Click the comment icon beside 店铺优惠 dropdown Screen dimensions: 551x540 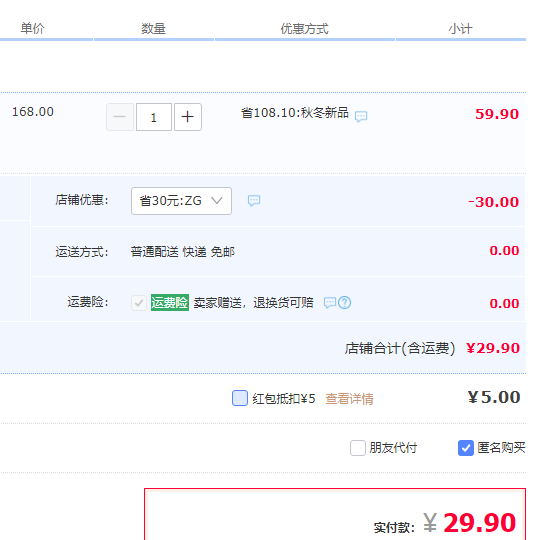coord(254,201)
